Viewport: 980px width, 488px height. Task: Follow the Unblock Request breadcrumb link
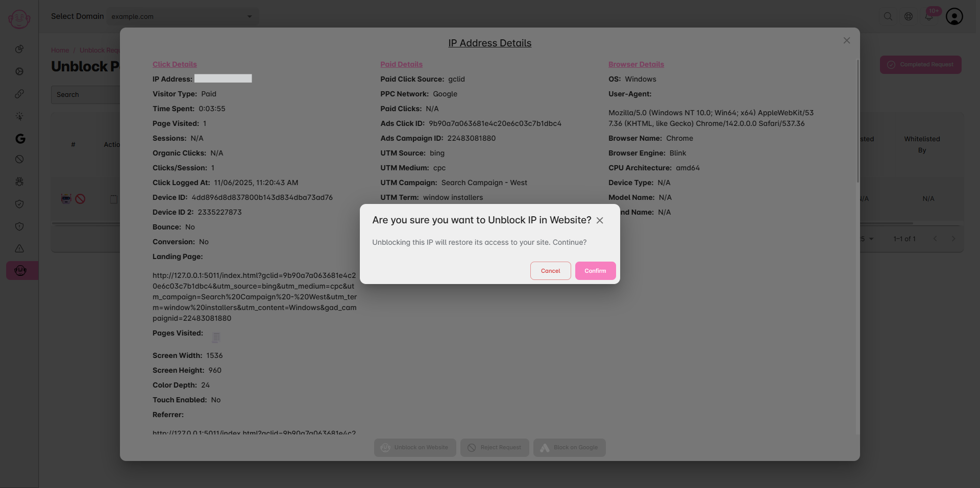[100, 50]
